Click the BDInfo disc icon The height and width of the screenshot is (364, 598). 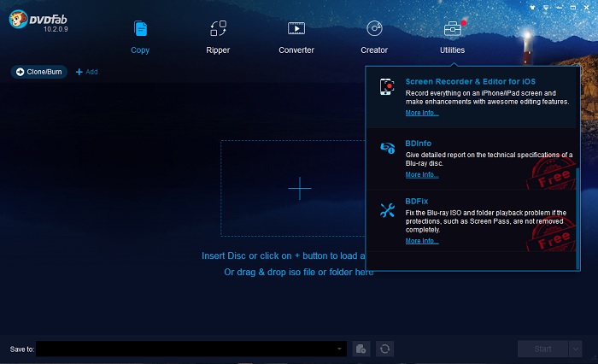coord(388,148)
